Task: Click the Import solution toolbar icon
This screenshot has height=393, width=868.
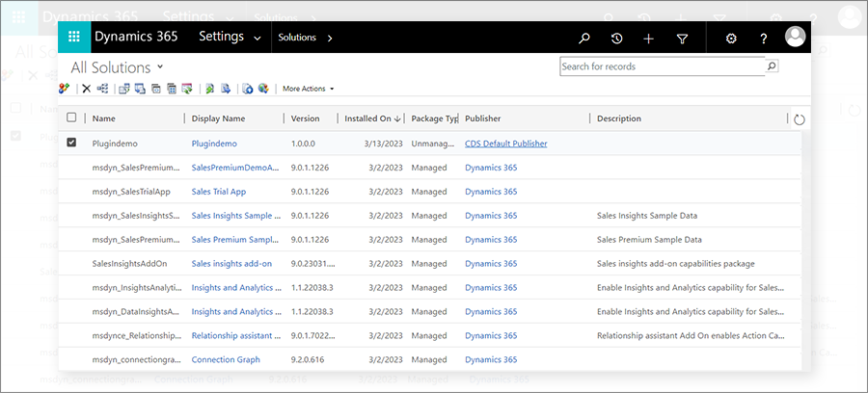Action: pyautogui.click(x=124, y=89)
